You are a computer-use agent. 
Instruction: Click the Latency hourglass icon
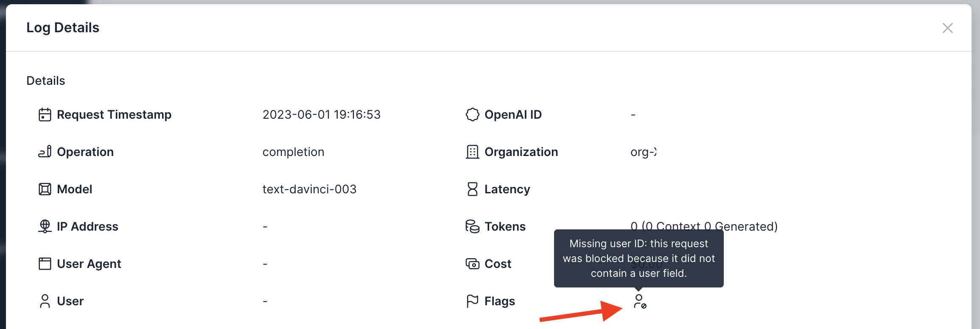(473, 189)
